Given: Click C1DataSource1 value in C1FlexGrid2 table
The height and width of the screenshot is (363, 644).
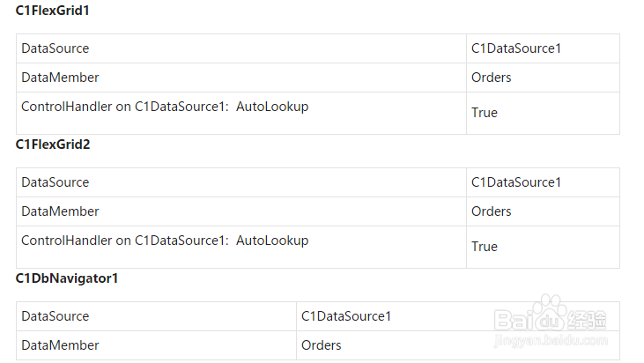Looking at the screenshot, I should click(x=516, y=182).
